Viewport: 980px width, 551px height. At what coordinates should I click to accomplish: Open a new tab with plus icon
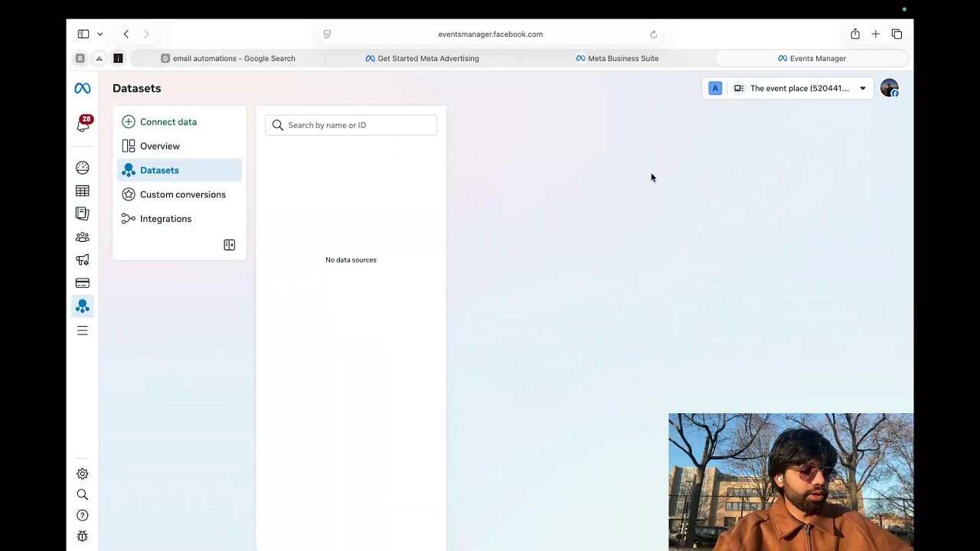pos(876,34)
